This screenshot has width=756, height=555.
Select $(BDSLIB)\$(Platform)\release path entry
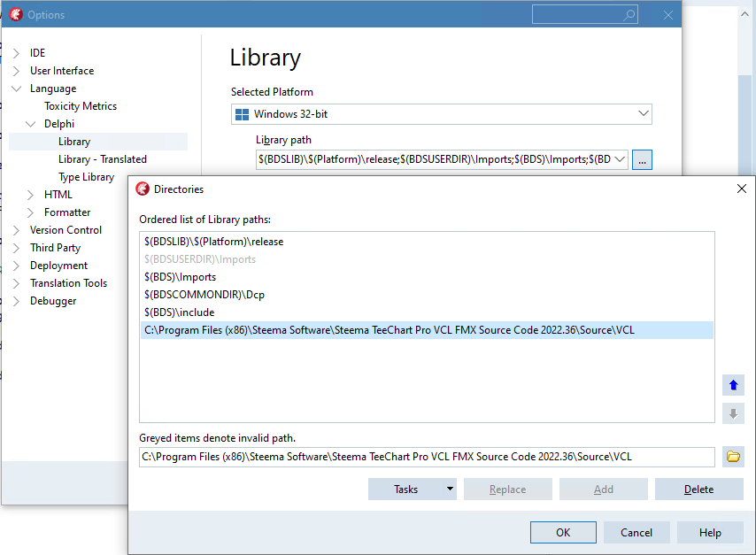[427, 242]
